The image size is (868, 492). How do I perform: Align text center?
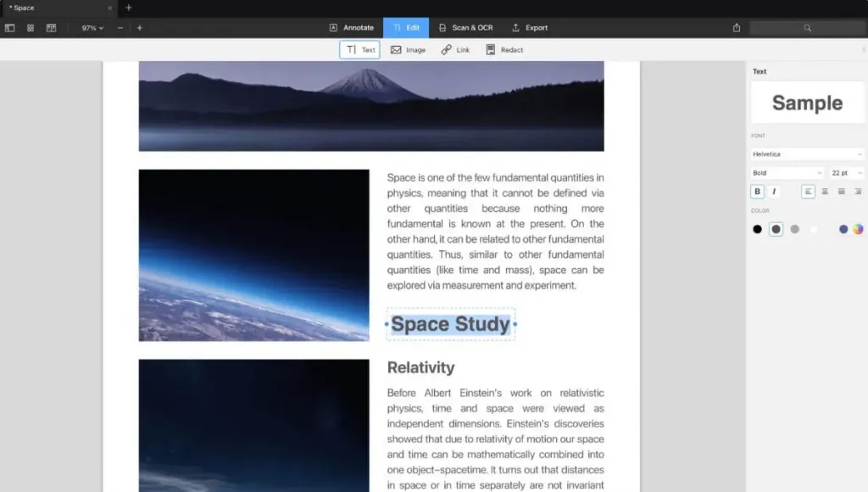point(825,192)
